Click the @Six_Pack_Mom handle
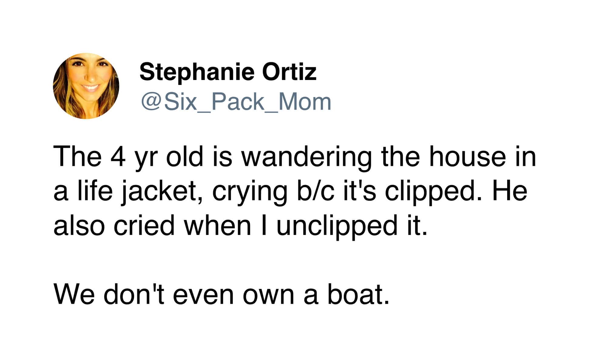 pyautogui.click(x=236, y=102)
